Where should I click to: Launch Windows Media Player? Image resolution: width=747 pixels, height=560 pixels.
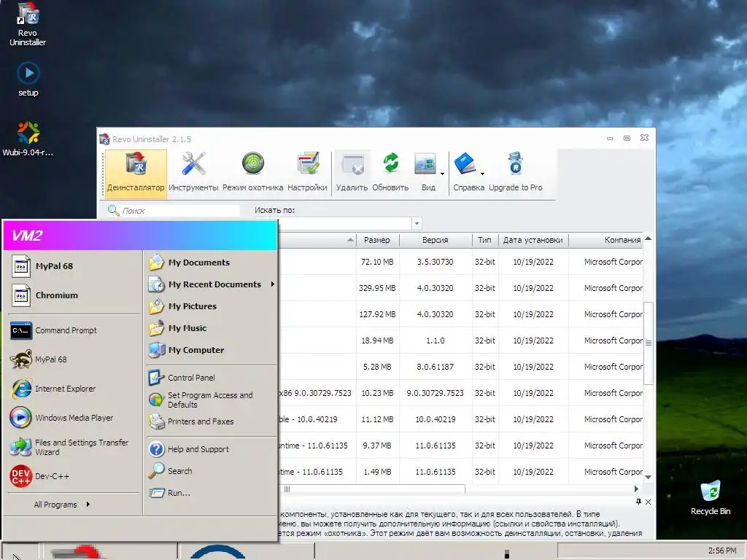coord(74,418)
